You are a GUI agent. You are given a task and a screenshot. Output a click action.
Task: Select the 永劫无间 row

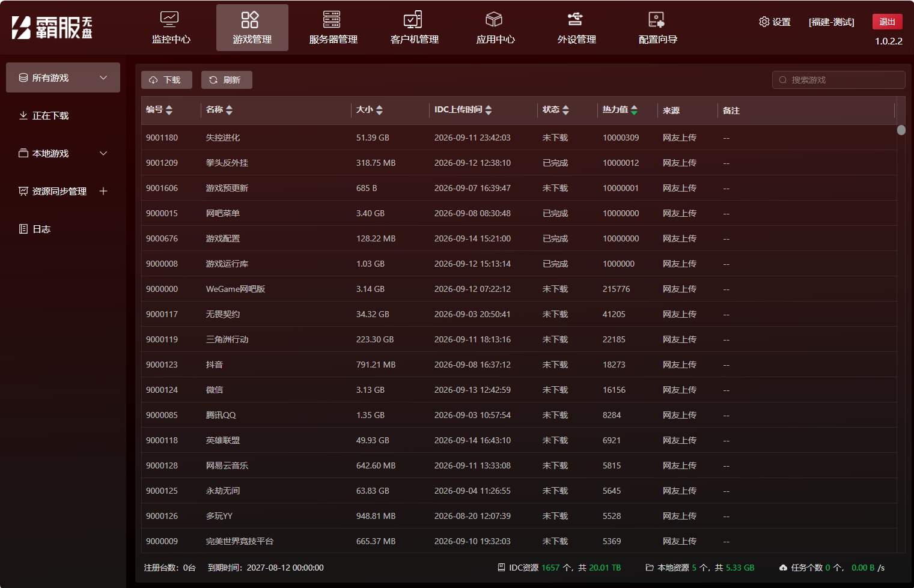519,491
